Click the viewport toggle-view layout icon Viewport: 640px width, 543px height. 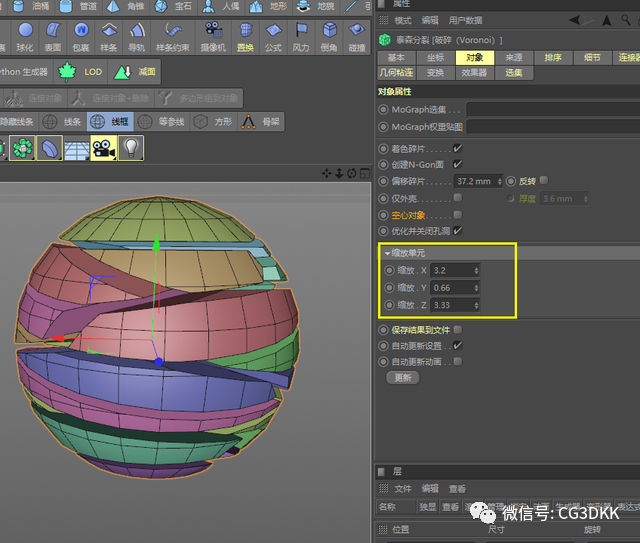(x=364, y=174)
